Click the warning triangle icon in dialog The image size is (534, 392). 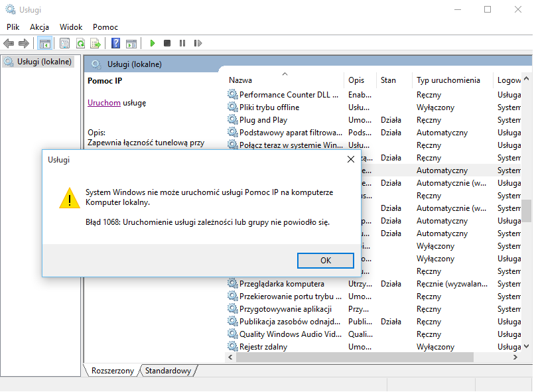[x=70, y=198]
